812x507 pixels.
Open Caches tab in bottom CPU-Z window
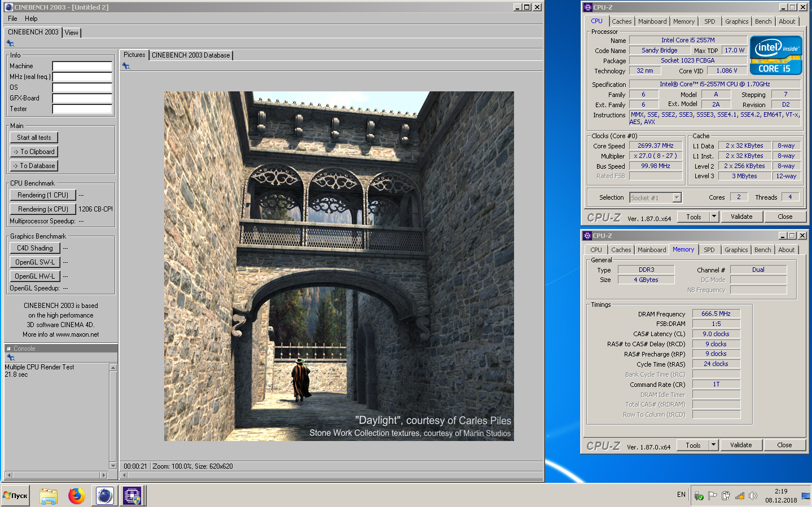point(621,250)
